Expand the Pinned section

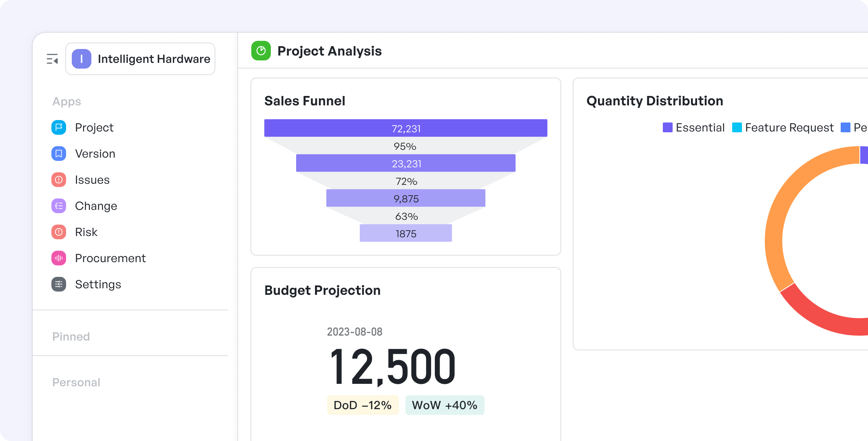click(x=71, y=336)
